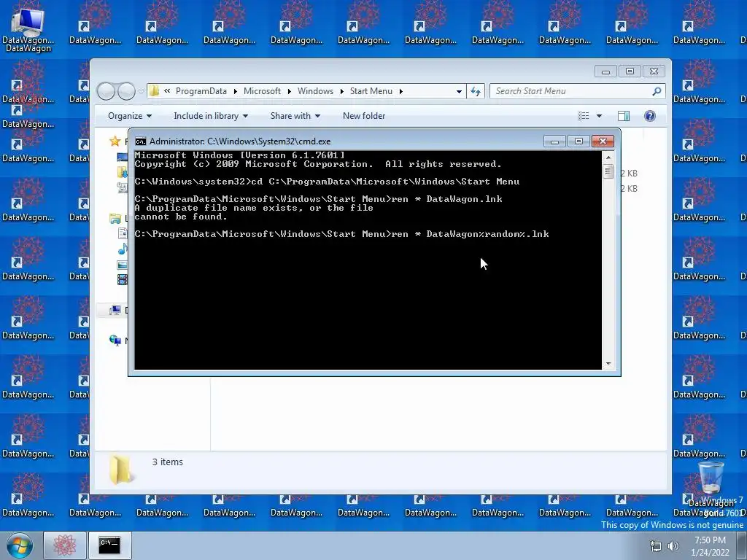Click the Search Start Menu field
747x560 pixels.
pyautogui.click(x=577, y=91)
